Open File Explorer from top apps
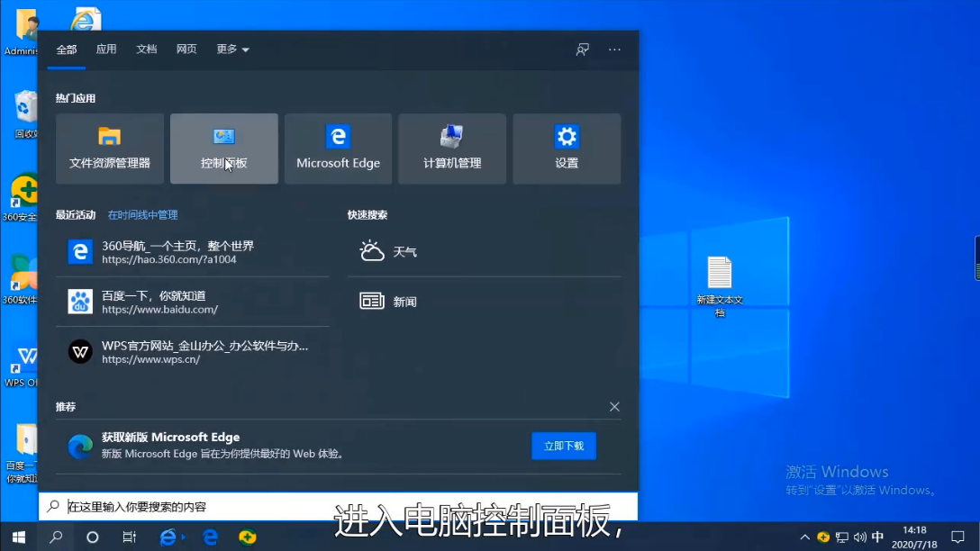 (x=110, y=149)
